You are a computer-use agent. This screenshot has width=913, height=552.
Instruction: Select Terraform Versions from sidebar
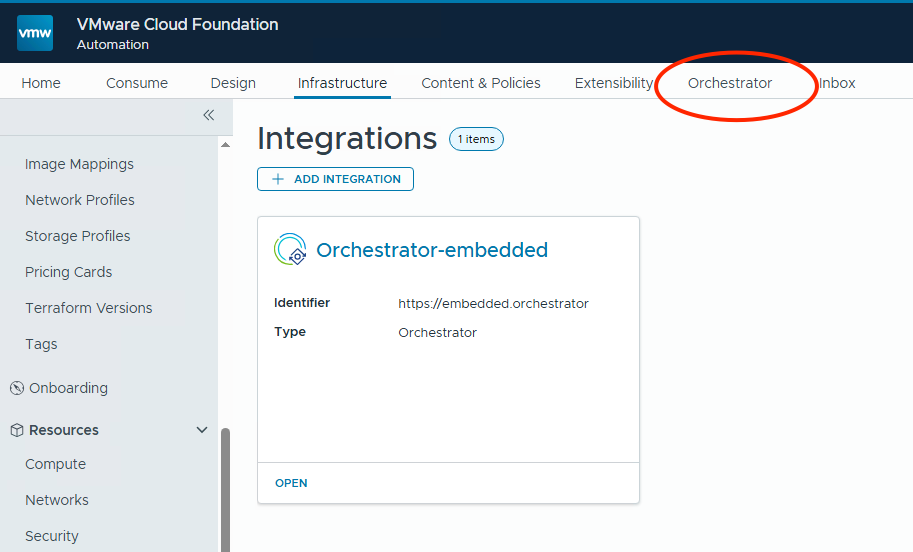point(88,308)
